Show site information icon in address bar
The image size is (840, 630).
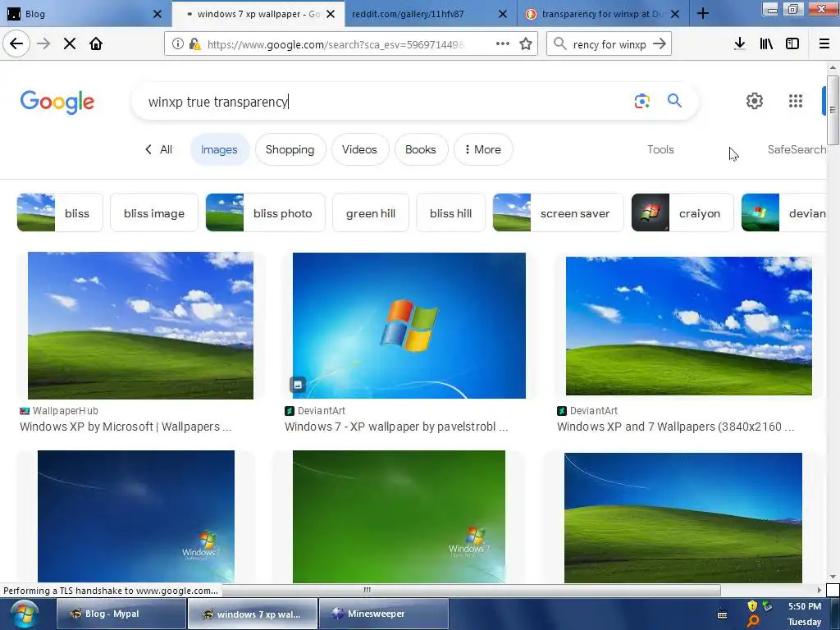pos(177,44)
